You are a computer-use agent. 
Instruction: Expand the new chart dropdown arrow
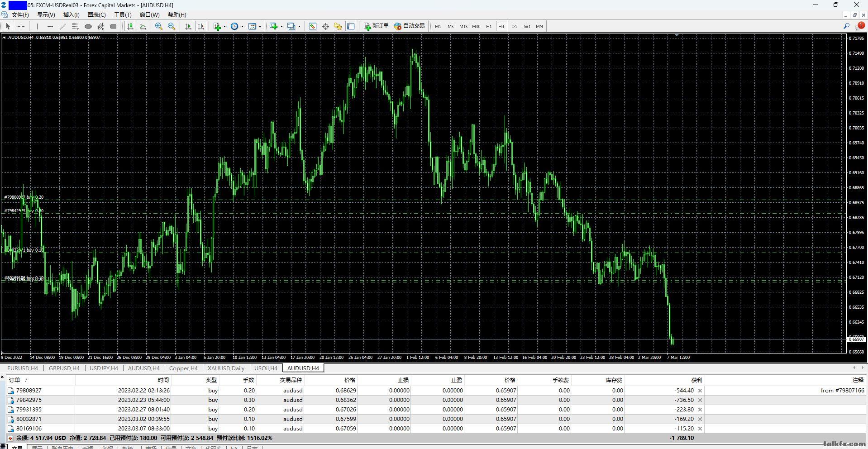pyautogui.click(x=281, y=26)
